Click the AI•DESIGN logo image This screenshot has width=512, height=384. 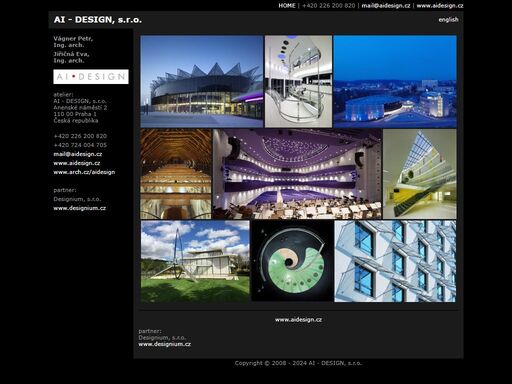coord(91,77)
